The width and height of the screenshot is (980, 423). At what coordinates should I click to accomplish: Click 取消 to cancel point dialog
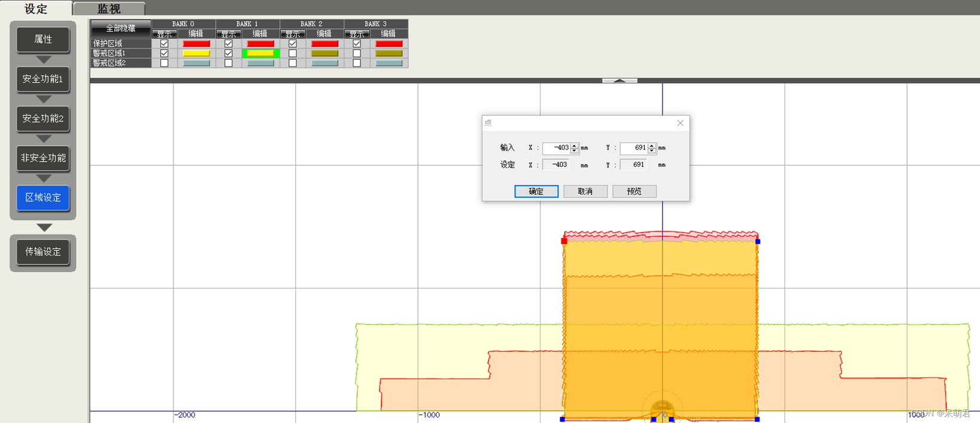pyautogui.click(x=585, y=191)
